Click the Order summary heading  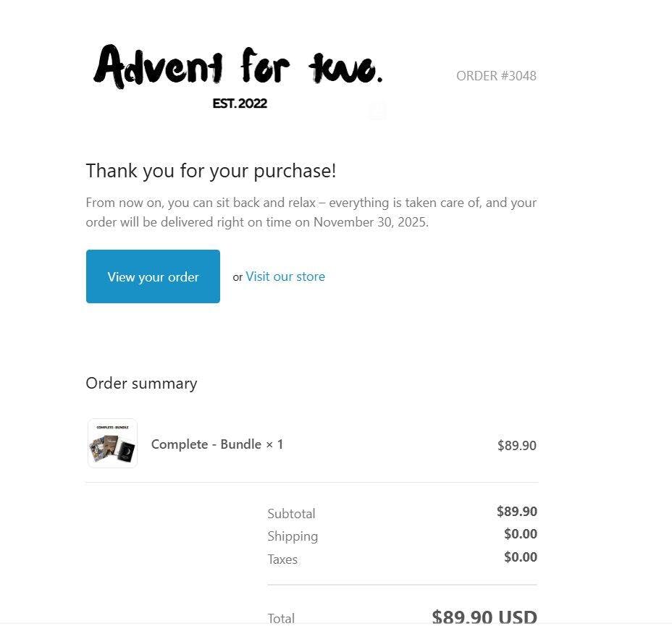point(141,384)
